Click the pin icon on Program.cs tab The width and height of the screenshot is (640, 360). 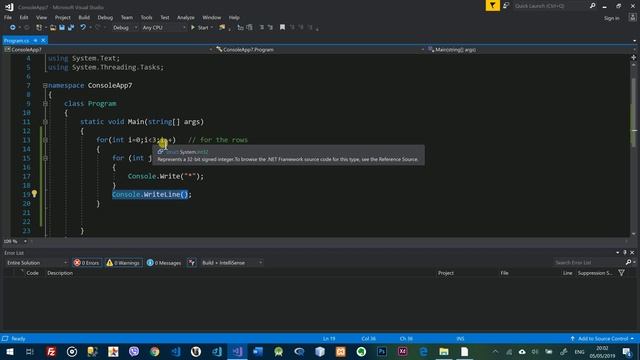(36, 40)
